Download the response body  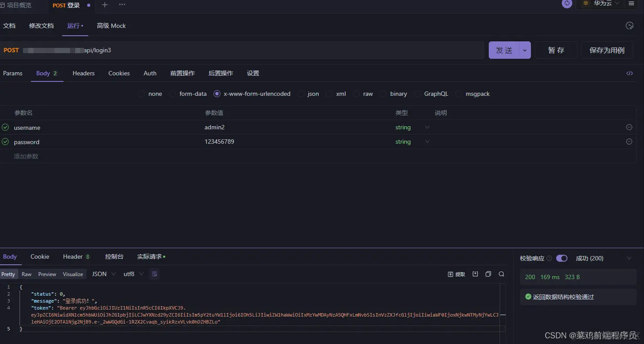[x=475, y=274]
